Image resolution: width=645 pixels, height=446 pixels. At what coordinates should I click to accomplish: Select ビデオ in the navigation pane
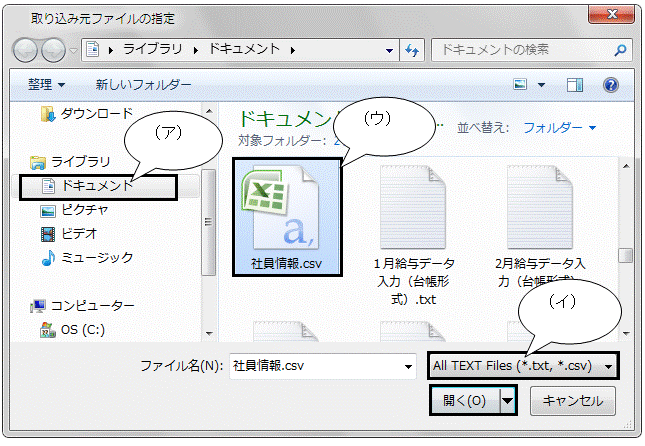coord(69,234)
